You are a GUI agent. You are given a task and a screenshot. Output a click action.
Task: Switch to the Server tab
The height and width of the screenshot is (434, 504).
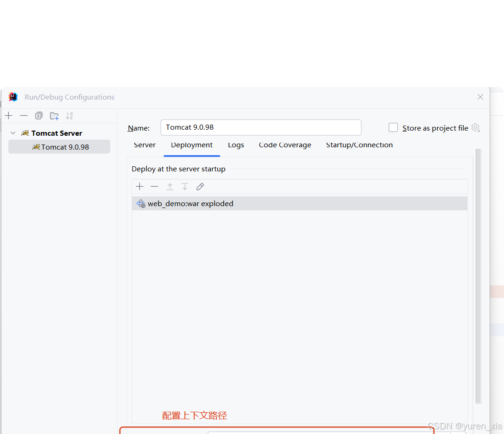[145, 145]
